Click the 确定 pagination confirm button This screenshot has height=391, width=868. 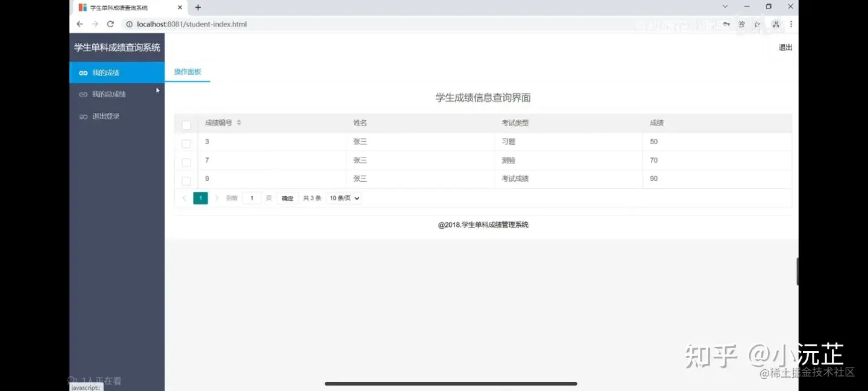[288, 198]
